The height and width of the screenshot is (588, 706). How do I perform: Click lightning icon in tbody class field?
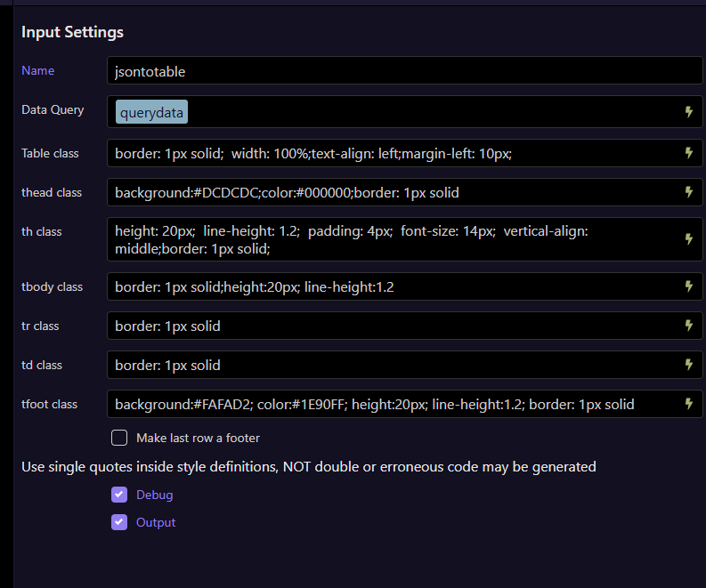tap(688, 286)
